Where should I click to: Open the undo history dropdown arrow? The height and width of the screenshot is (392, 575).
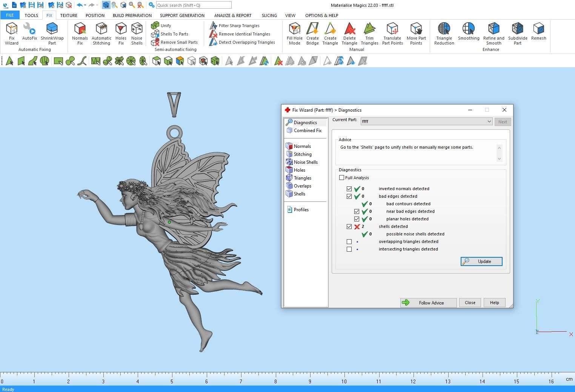pyautogui.click(x=85, y=5)
